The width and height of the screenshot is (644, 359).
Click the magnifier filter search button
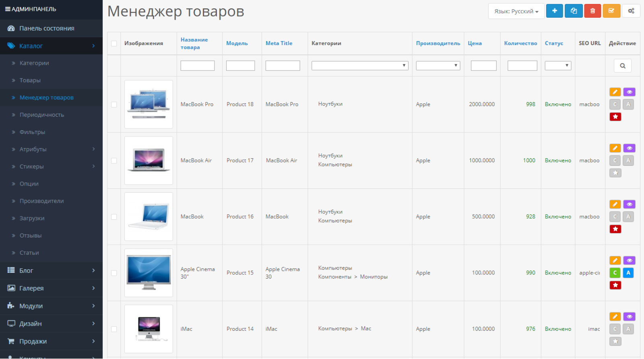click(623, 66)
